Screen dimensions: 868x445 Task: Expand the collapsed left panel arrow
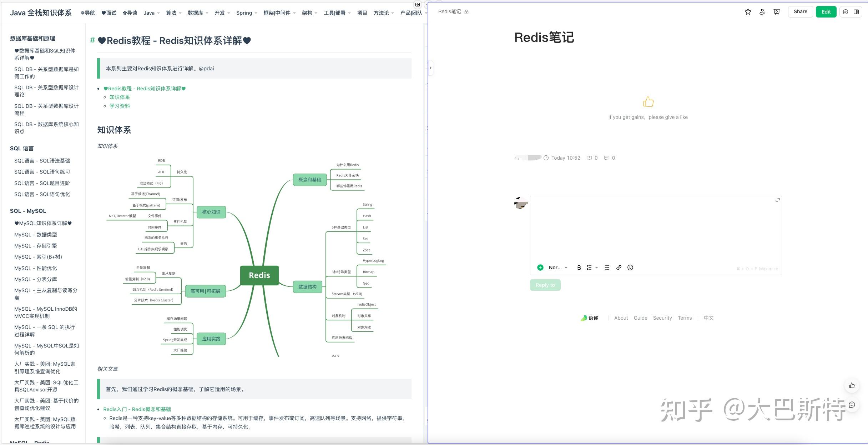430,68
